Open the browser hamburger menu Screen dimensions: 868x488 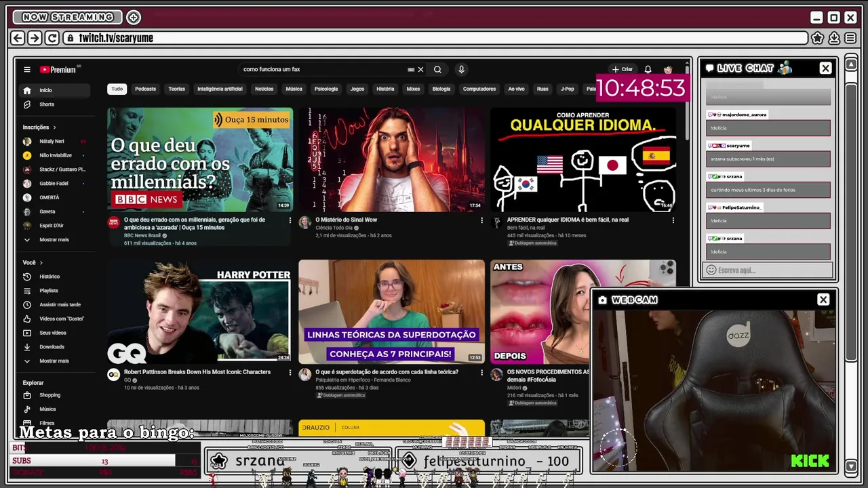pos(850,38)
